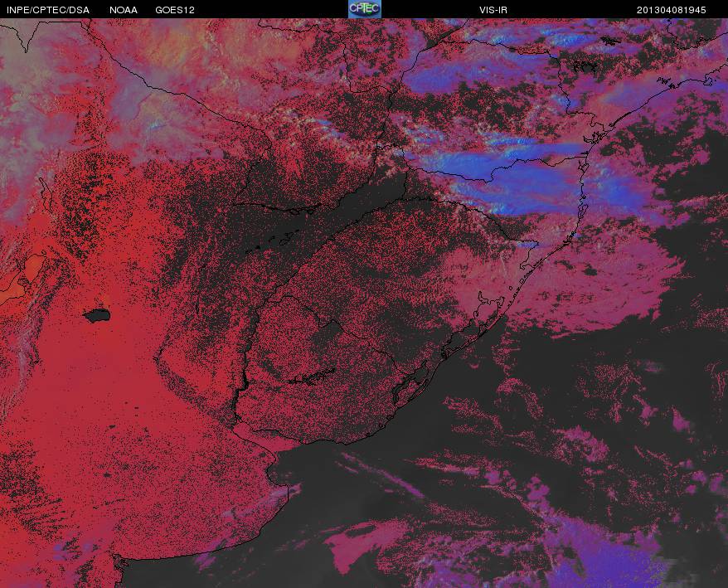Click the NOAA label in header
Viewport: 728px width, 588px height.
click(124, 10)
